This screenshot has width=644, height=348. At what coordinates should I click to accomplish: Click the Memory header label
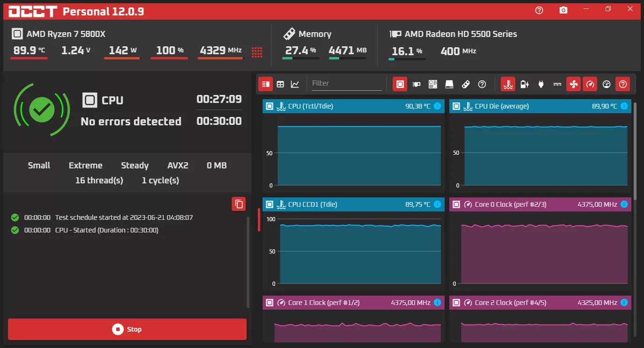pyautogui.click(x=315, y=34)
